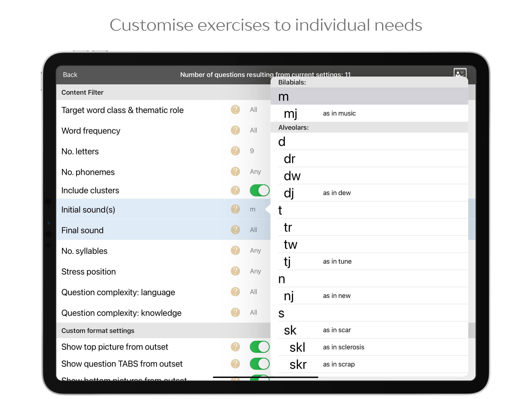
Task: Tap help icon for Question complexity: knowledge
Action: [x=235, y=312]
